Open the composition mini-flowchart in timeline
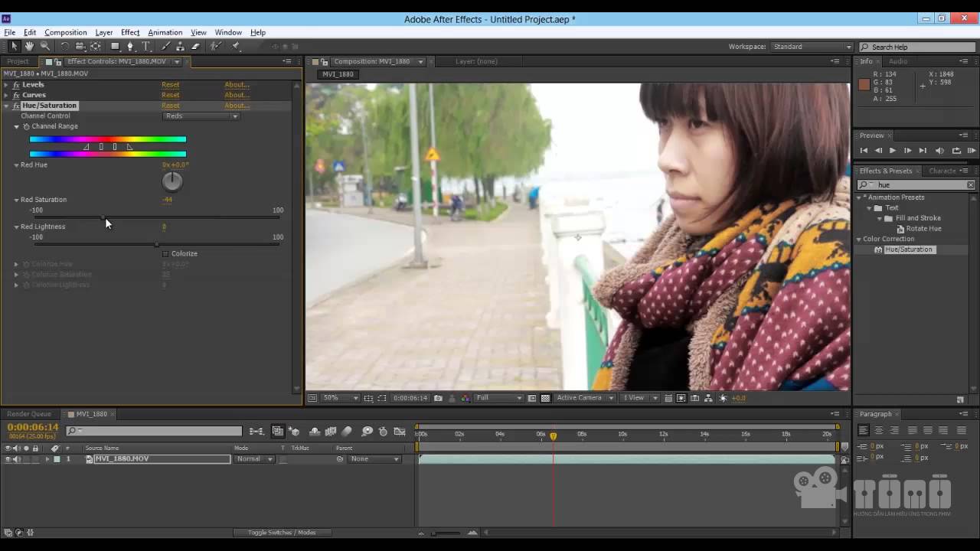Viewport: 980px width, 551px height. pos(257,432)
